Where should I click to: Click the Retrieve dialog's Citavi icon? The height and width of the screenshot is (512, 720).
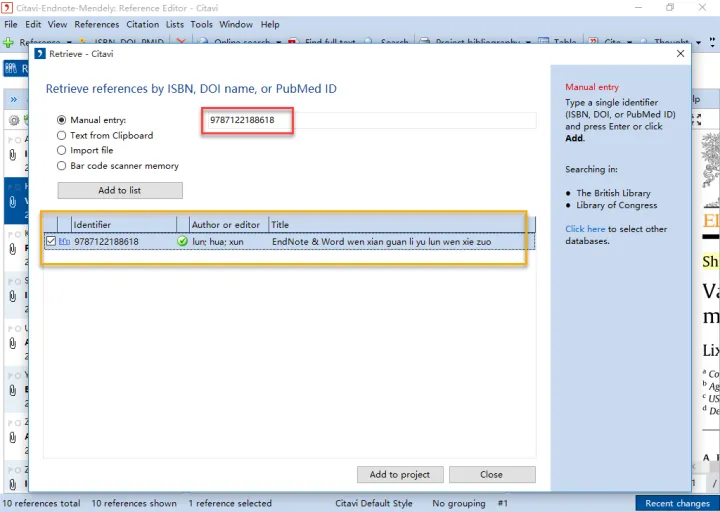click(x=40, y=54)
